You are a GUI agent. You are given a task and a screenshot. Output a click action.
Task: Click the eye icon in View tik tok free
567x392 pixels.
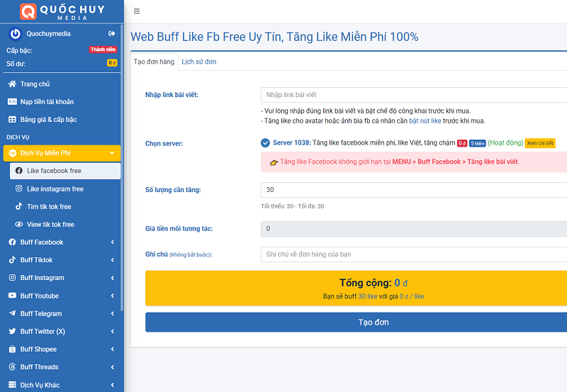click(x=19, y=224)
